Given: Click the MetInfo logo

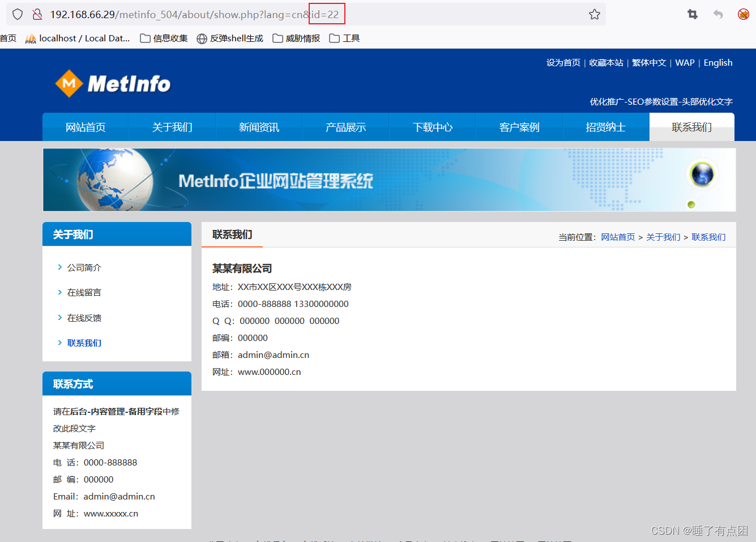Looking at the screenshot, I should pos(112,83).
